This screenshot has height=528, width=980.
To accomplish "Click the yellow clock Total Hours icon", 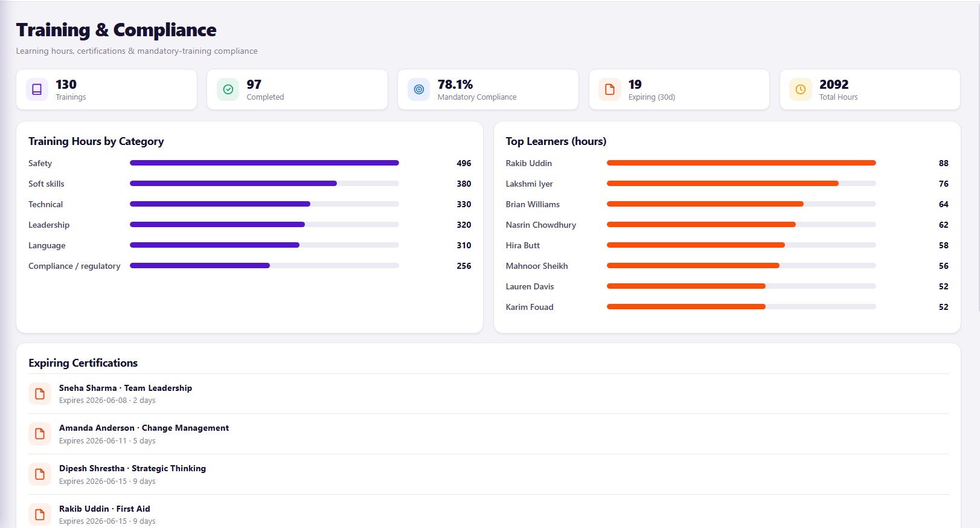I will point(800,89).
